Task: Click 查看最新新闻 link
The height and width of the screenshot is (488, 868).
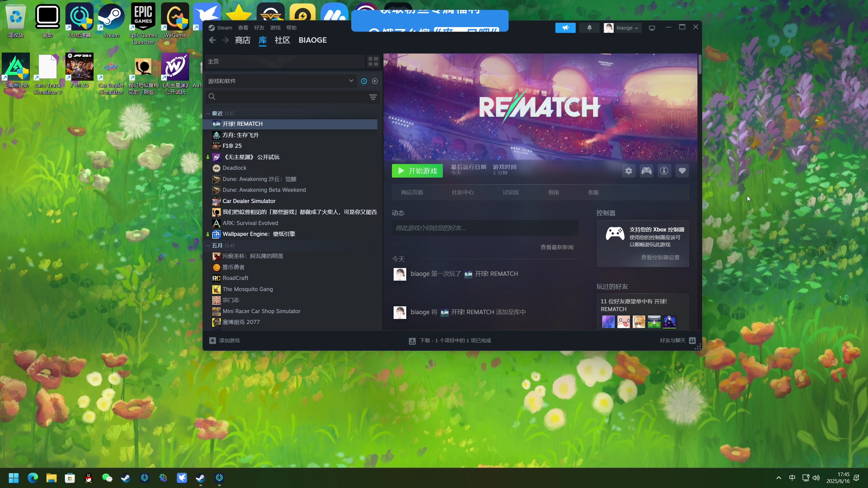Action: click(557, 247)
